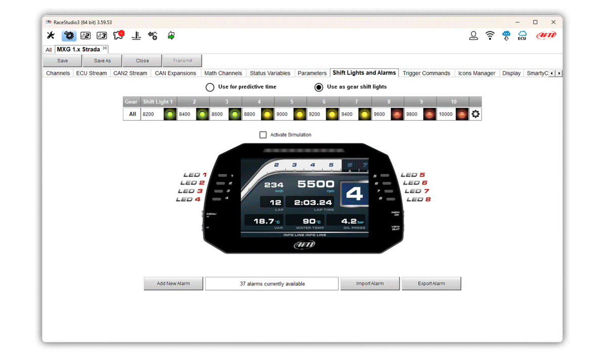
Task: Click the Close configuration button
Action: [x=143, y=61]
